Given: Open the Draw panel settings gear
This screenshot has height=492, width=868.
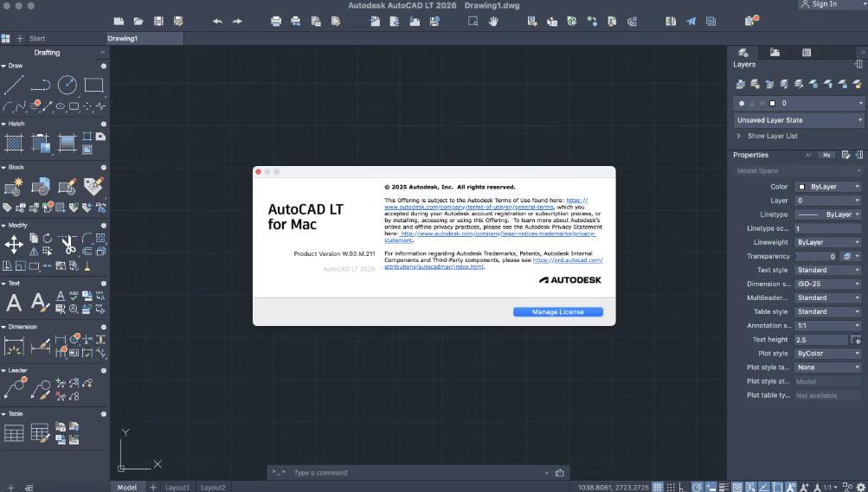Looking at the screenshot, I should click(104, 66).
